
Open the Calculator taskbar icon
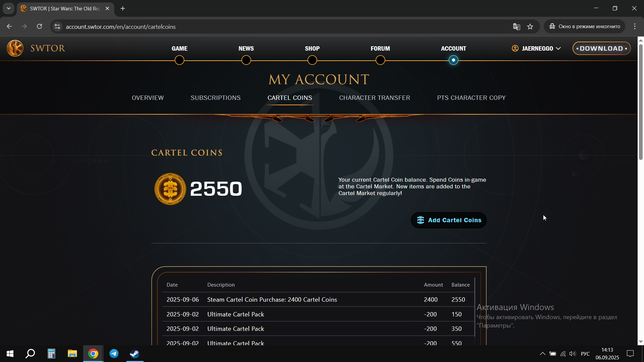[51, 354]
